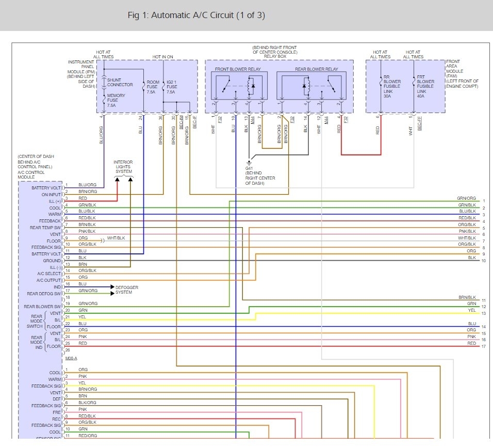Click the Interior Lights System left arrow
The height and width of the screenshot is (448, 493).
[x=117, y=179]
